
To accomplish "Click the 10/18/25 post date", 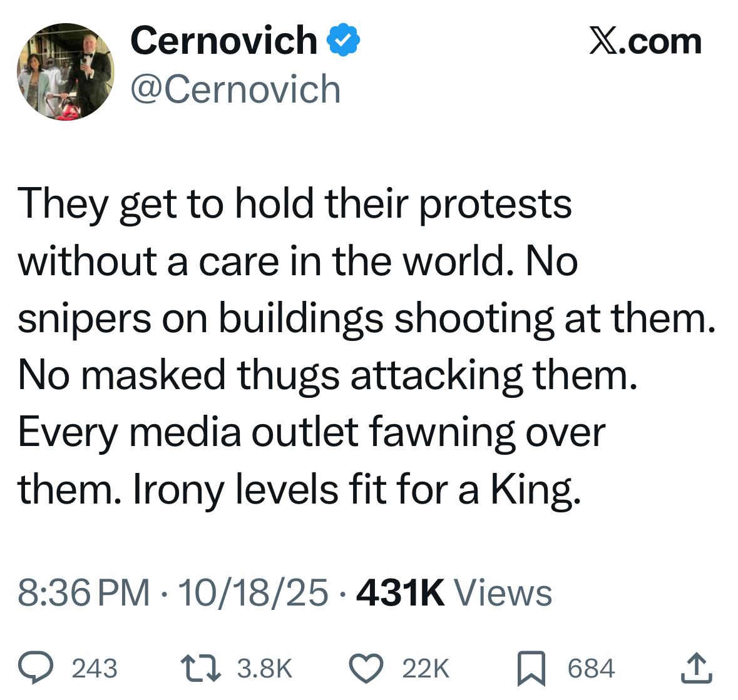I will pyautogui.click(x=253, y=592).
